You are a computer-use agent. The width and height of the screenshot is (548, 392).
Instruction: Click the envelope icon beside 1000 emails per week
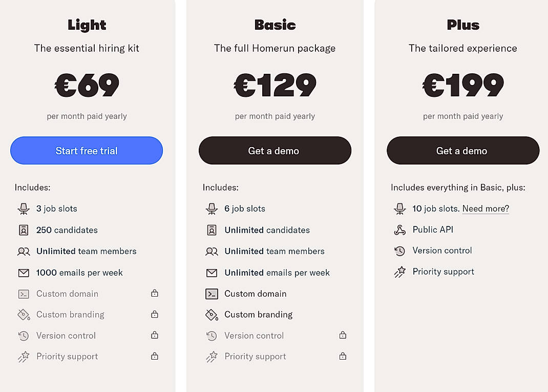tap(24, 272)
